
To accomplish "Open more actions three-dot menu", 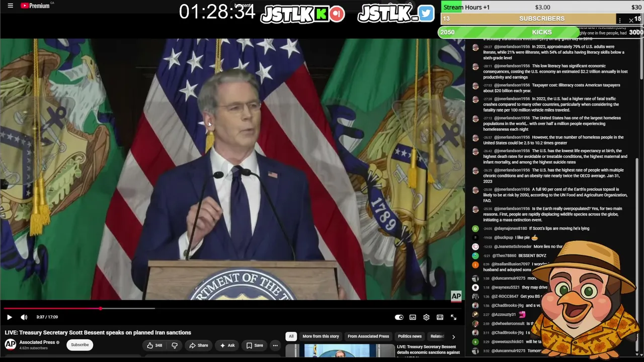I will 275,345.
